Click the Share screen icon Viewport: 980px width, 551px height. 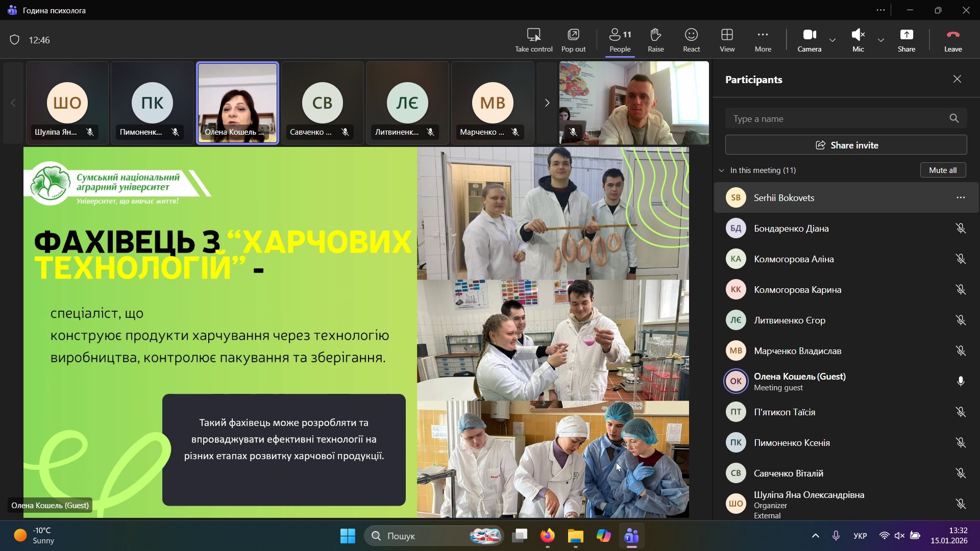(x=906, y=35)
